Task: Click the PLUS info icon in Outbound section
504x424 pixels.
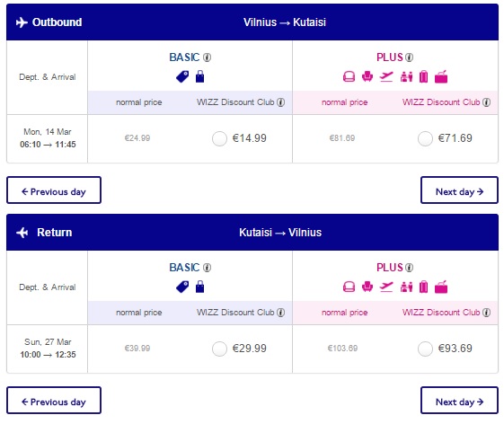Action: (x=409, y=57)
